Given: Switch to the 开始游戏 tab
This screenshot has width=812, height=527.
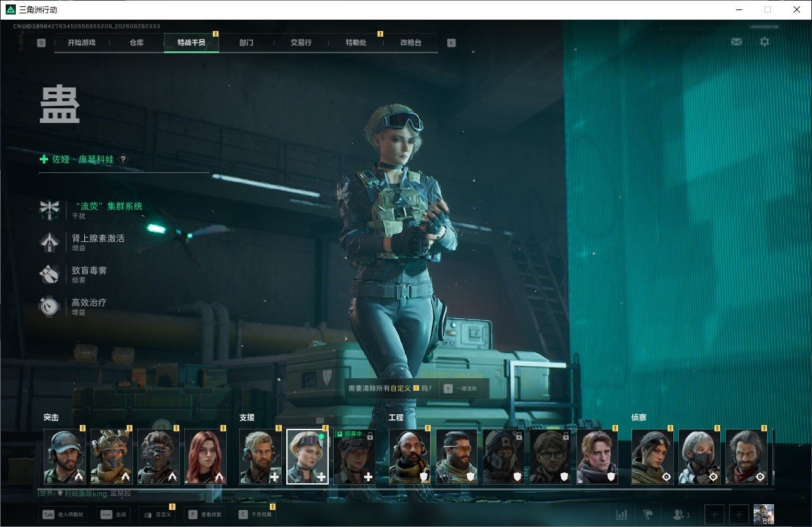Looking at the screenshot, I should pyautogui.click(x=81, y=43).
